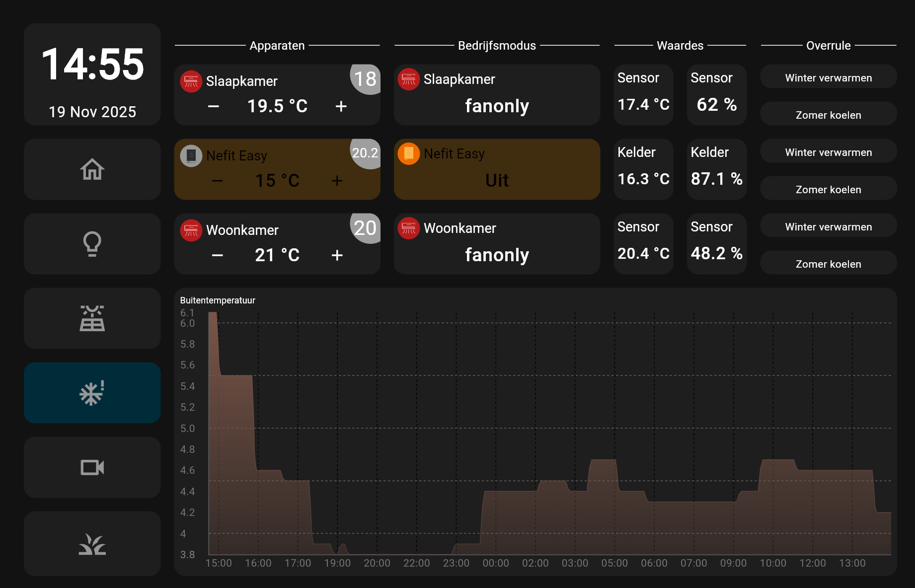The image size is (915, 588).
Task: Open the Nefit Easy Uit mode card
Action: [x=497, y=169]
